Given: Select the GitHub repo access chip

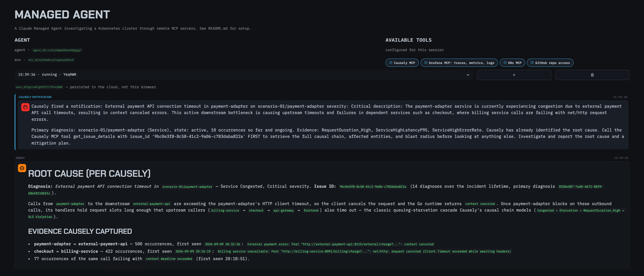Looking at the screenshot, I should tap(550, 63).
